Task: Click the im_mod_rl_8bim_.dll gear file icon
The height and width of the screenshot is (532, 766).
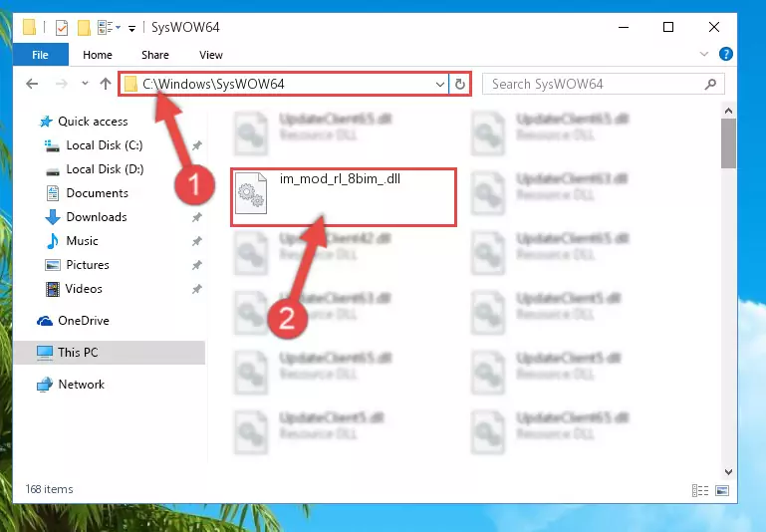Action: tap(251, 193)
